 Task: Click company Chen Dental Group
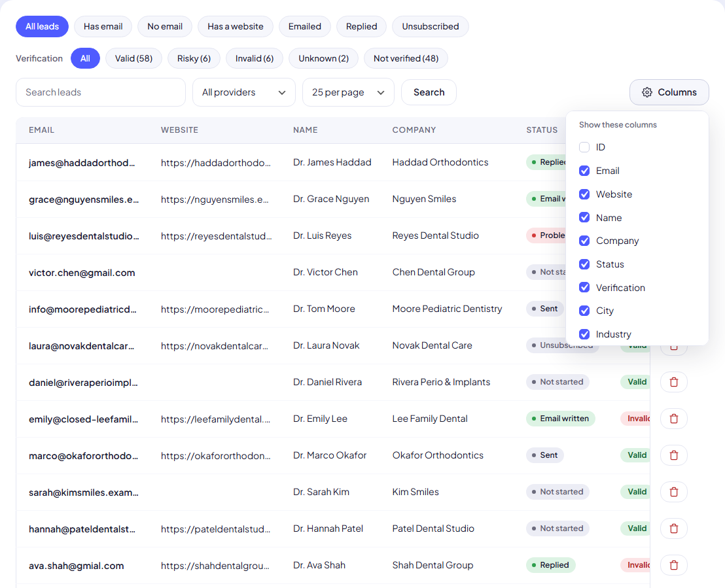pyautogui.click(x=434, y=272)
